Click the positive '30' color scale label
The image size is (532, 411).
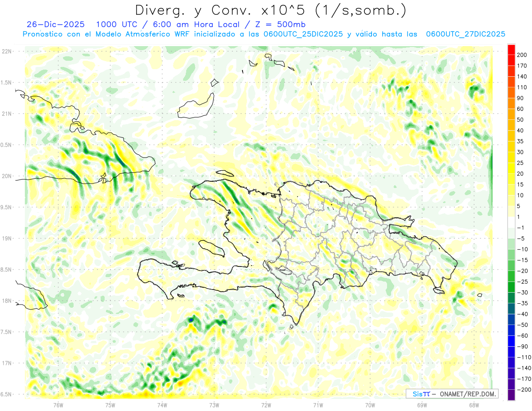click(x=521, y=152)
